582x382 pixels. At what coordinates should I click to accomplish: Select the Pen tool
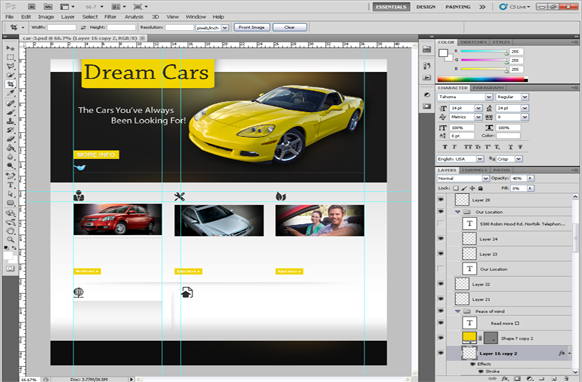pos(10,176)
